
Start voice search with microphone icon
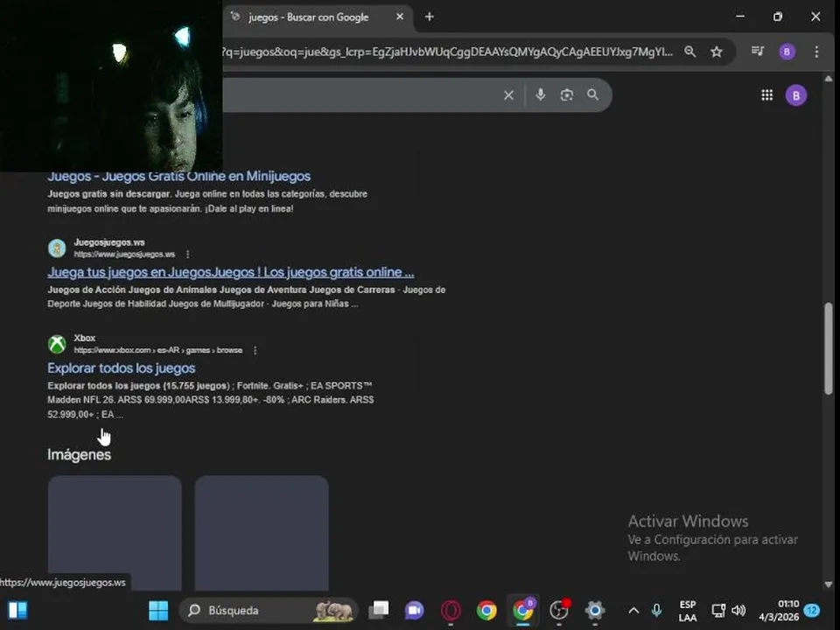pos(540,94)
